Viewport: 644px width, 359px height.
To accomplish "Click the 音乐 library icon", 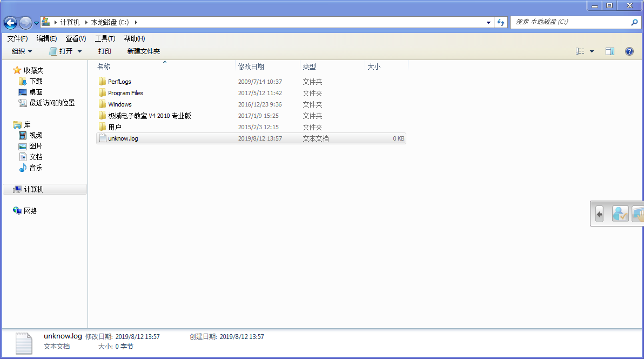I will pos(23,168).
